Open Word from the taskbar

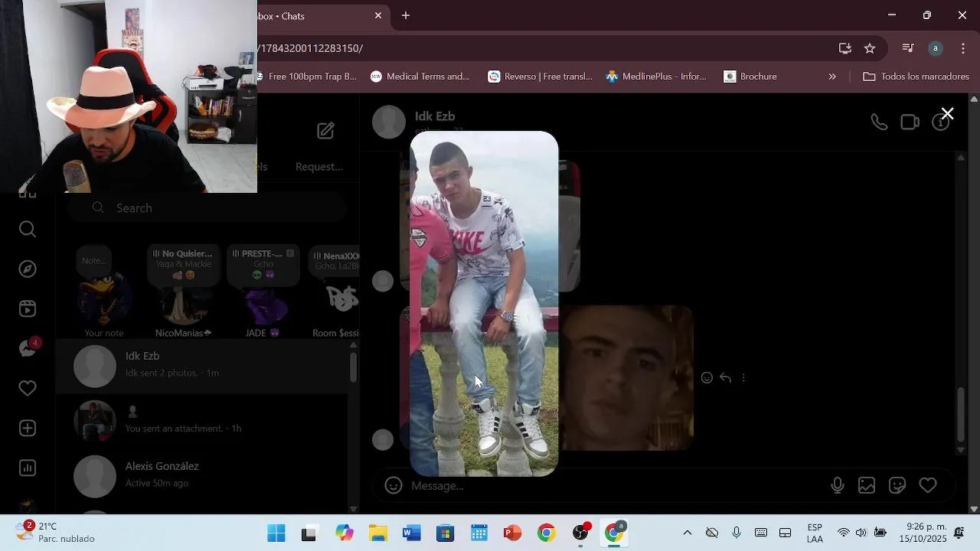click(x=412, y=533)
